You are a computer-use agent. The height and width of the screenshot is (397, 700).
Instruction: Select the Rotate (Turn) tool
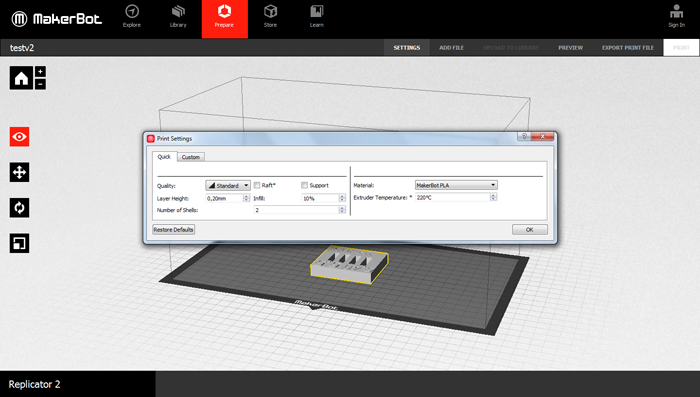point(19,208)
